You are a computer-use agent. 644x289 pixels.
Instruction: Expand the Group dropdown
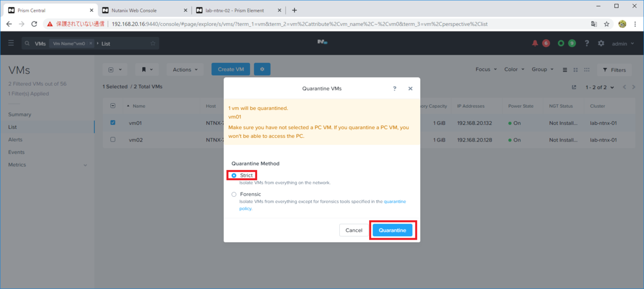pyautogui.click(x=543, y=69)
